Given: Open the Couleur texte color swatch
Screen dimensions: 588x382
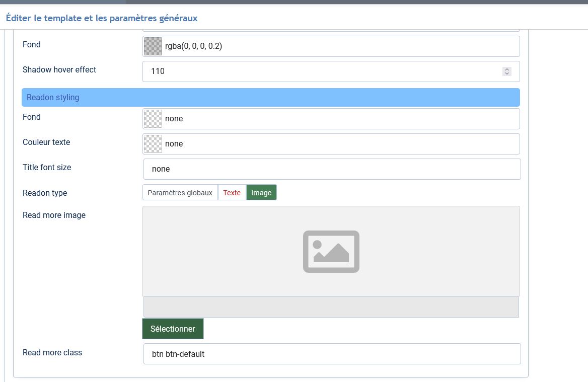Looking at the screenshot, I should [153, 144].
